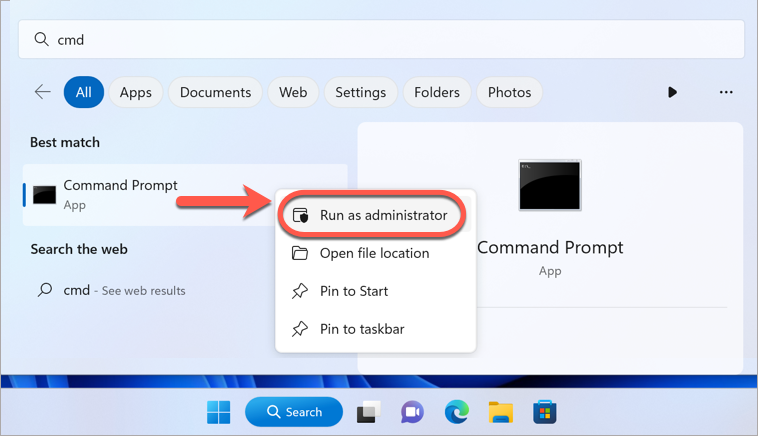The image size is (758, 436).
Task: Open the Web filter tab
Action: point(293,92)
